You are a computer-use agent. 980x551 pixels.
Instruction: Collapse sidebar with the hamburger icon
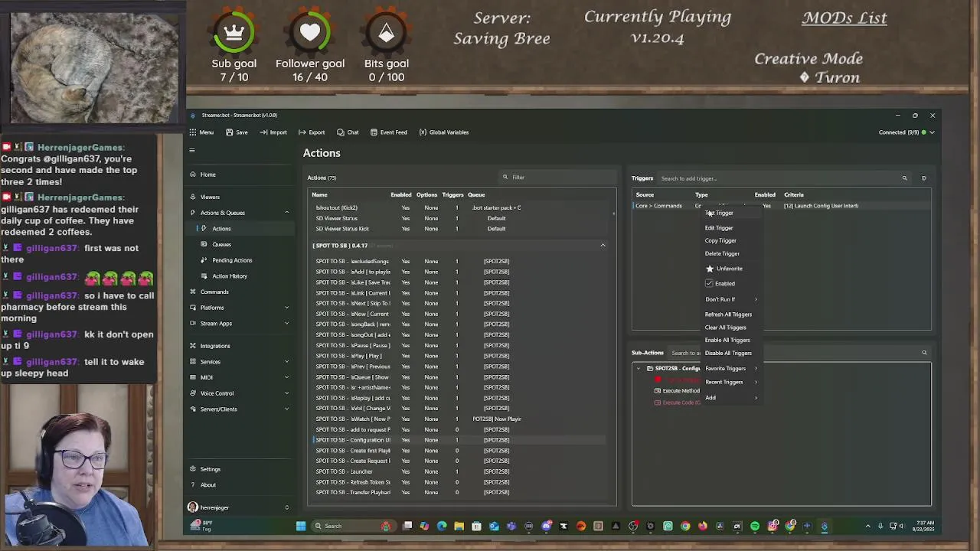(192, 151)
